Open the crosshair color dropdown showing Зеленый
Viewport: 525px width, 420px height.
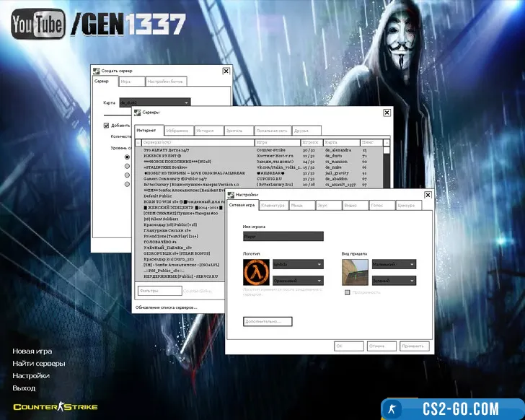point(392,280)
